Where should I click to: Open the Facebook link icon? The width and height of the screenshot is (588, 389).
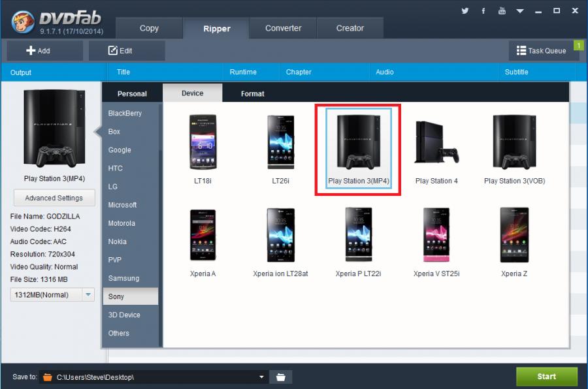(483, 11)
